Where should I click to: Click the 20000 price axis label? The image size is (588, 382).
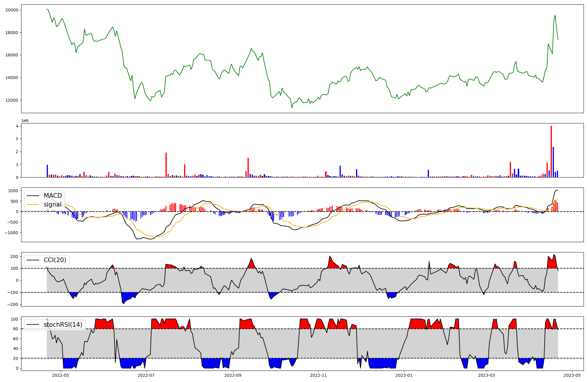[x=12, y=10]
